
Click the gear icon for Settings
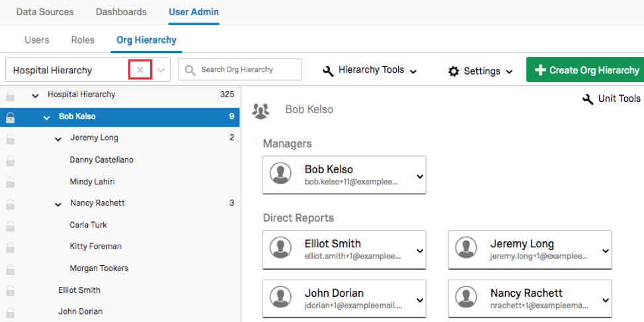click(454, 71)
